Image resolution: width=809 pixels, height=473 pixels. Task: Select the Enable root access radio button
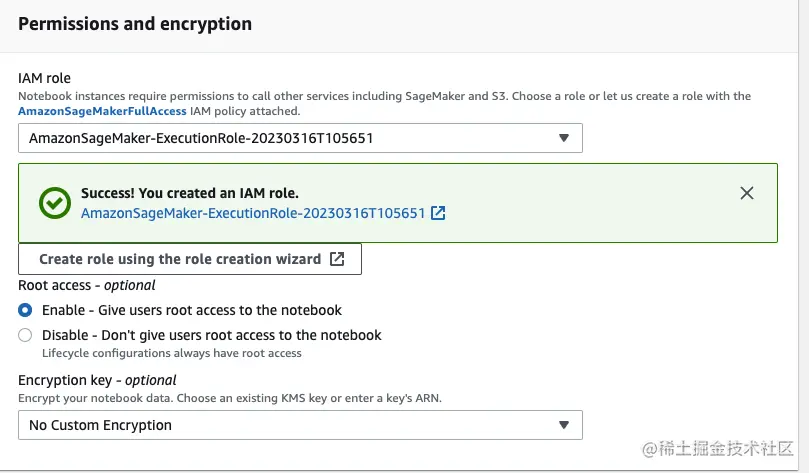pyautogui.click(x=26, y=310)
